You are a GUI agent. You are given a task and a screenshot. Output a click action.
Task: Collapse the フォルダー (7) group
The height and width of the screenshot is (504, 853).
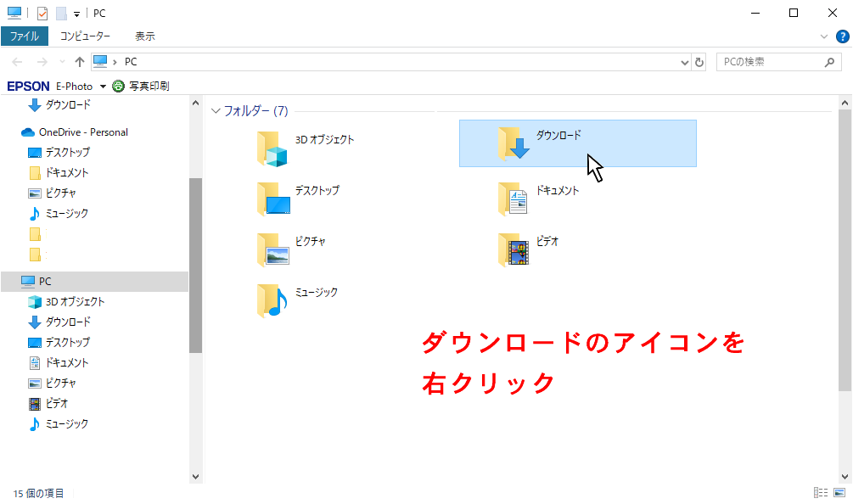(x=216, y=111)
